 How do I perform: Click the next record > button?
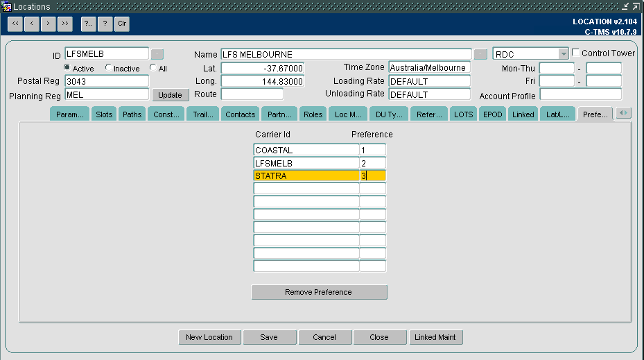48,24
